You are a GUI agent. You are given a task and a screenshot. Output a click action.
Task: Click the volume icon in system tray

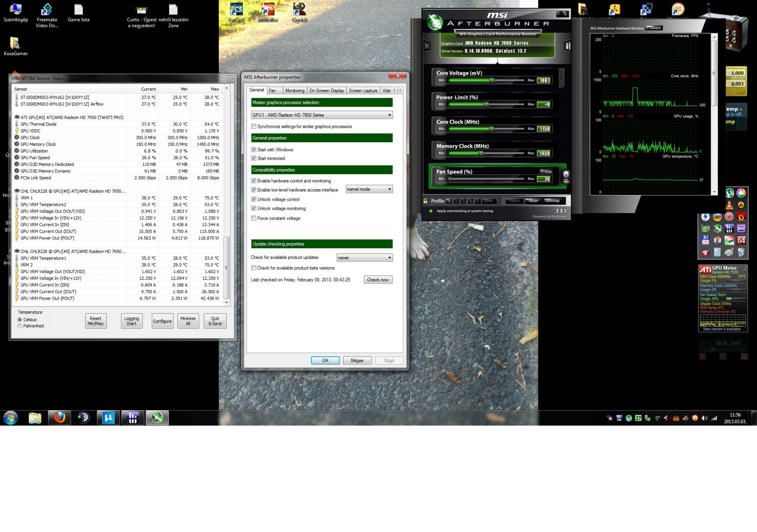tap(704, 418)
